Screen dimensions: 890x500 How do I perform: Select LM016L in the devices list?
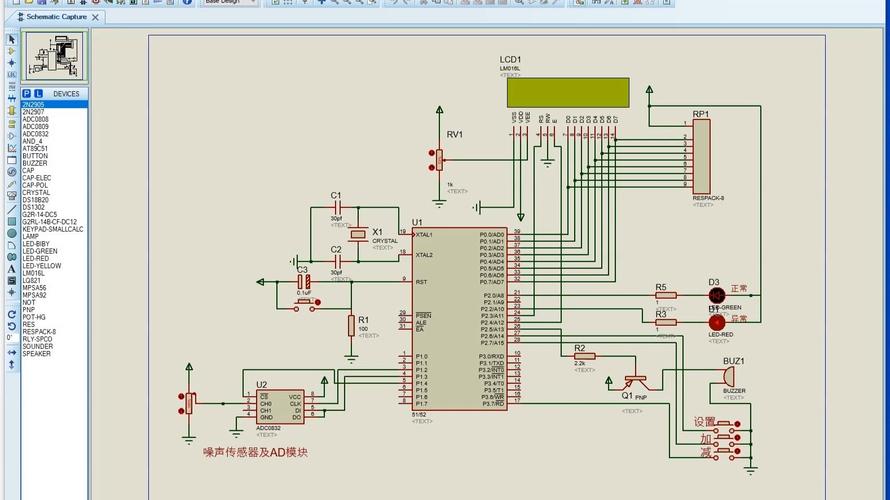click(54, 274)
